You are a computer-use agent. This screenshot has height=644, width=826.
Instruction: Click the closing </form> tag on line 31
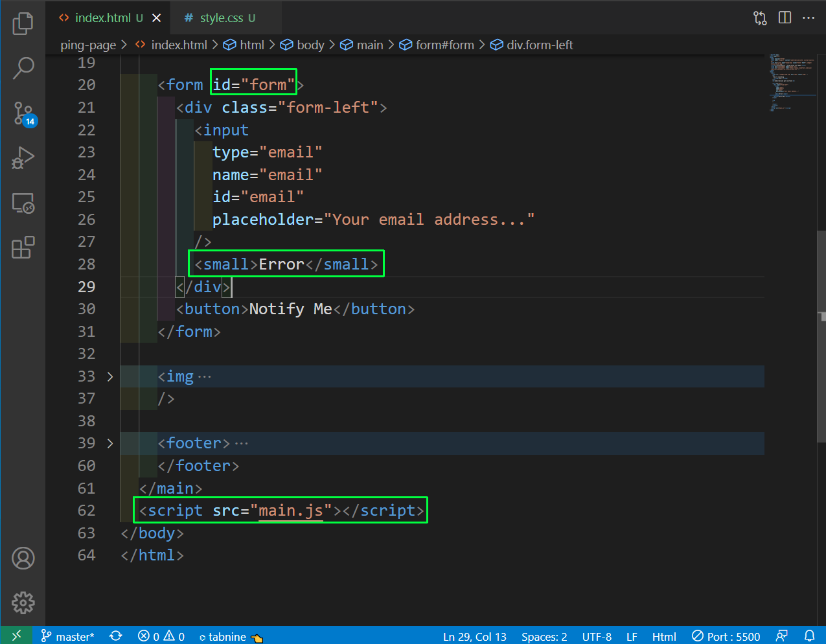pyautogui.click(x=189, y=332)
